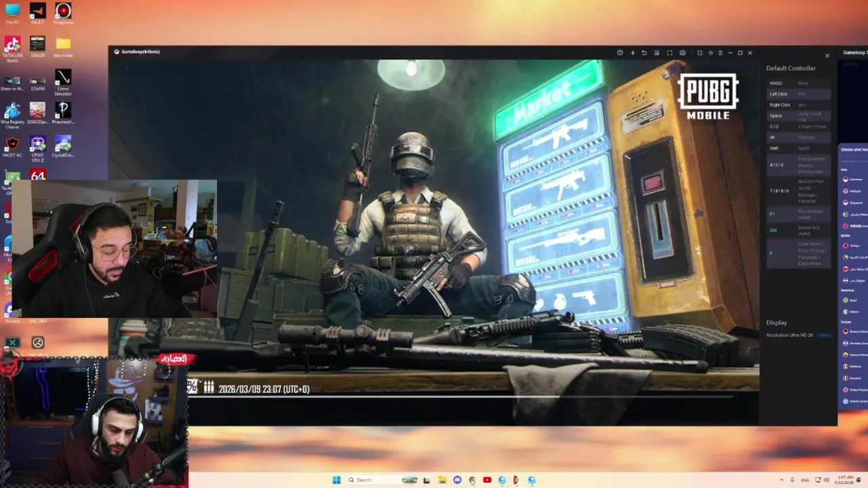Click the Windows Start button
868x488 pixels.
point(336,480)
